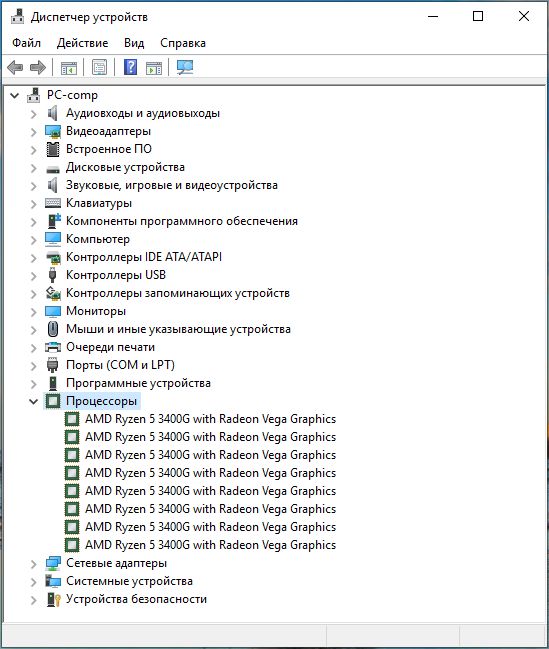Click the Встроенное ПО chip icon
Image resolution: width=549 pixels, height=649 pixels.
[53, 149]
